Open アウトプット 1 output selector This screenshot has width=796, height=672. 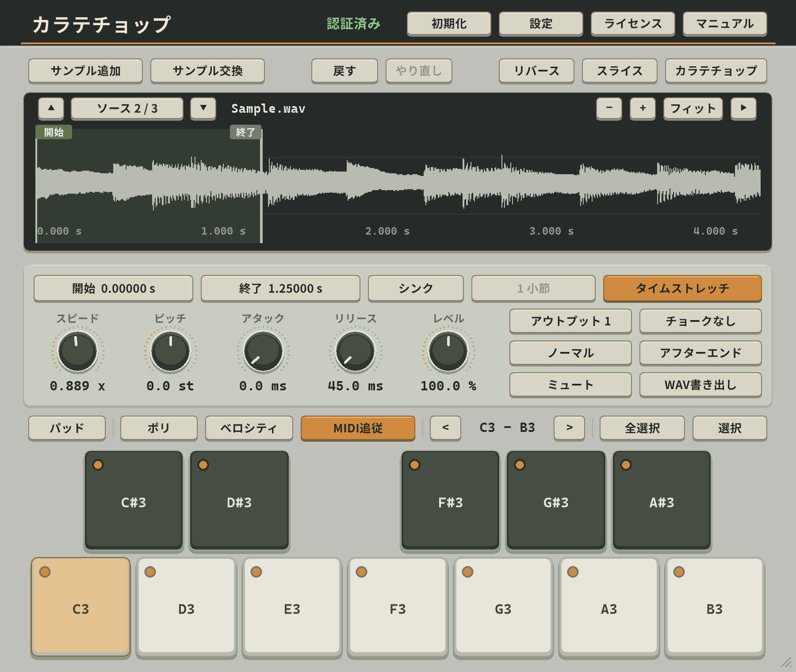click(x=570, y=321)
